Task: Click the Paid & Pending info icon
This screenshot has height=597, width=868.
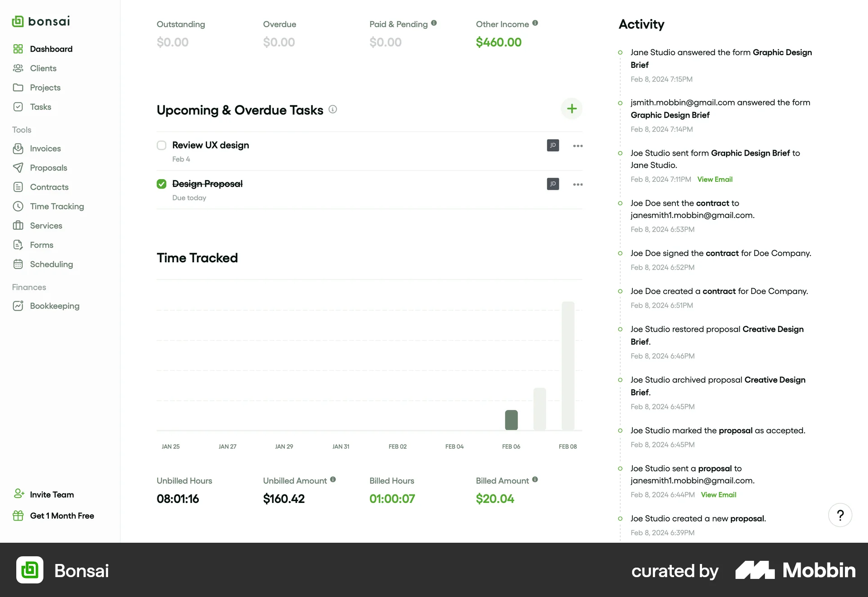Action: tap(434, 23)
